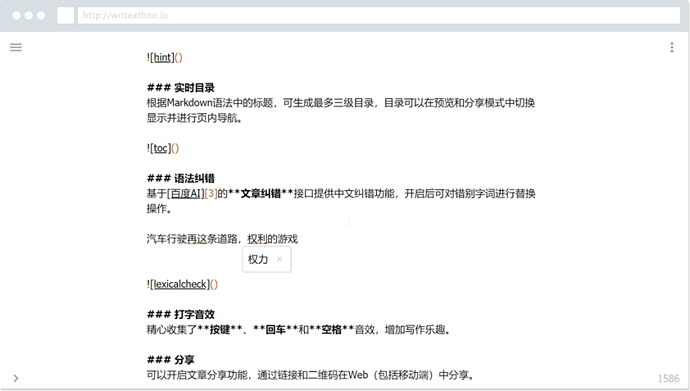Click the underlined word 再这
690x391 pixels.
click(x=197, y=239)
